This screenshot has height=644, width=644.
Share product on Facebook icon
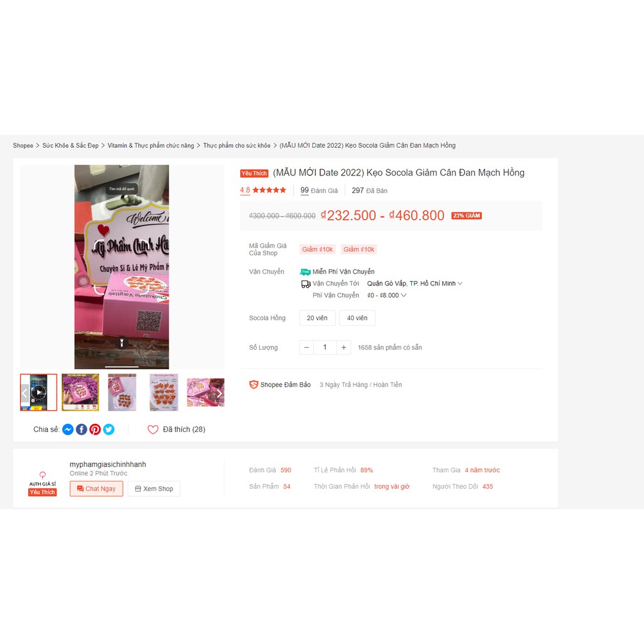click(81, 429)
